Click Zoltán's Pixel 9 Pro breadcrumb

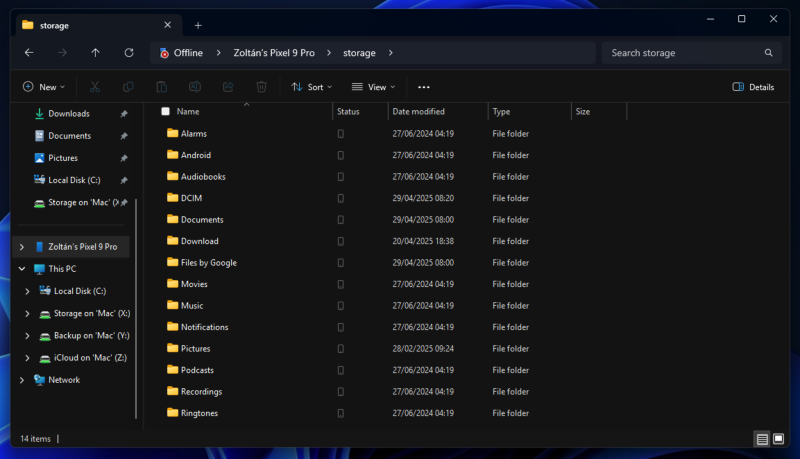tap(274, 53)
